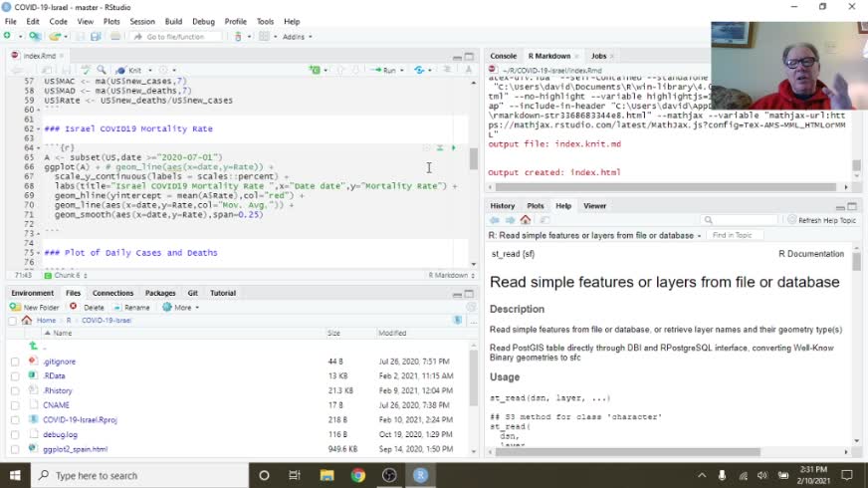Collapse section at line 75 heading

pyautogui.click(x=38, y=253)
